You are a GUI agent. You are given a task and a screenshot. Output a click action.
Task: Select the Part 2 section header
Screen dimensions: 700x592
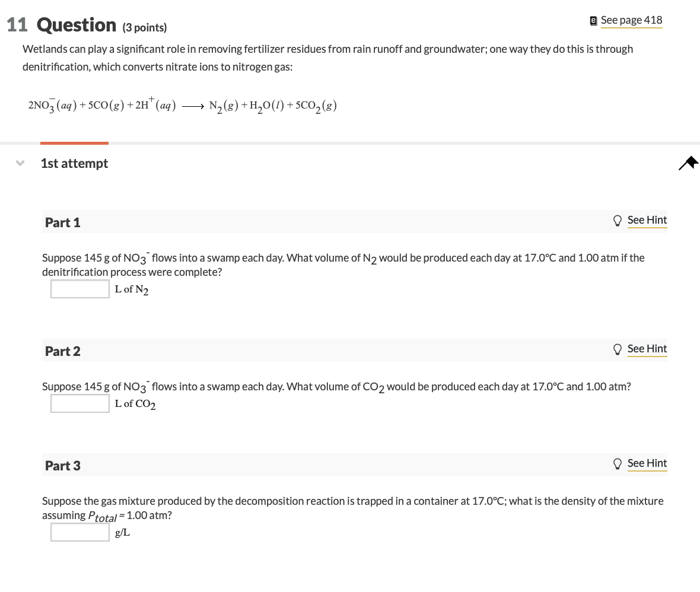pyautogui.click(x=62, y=351)
